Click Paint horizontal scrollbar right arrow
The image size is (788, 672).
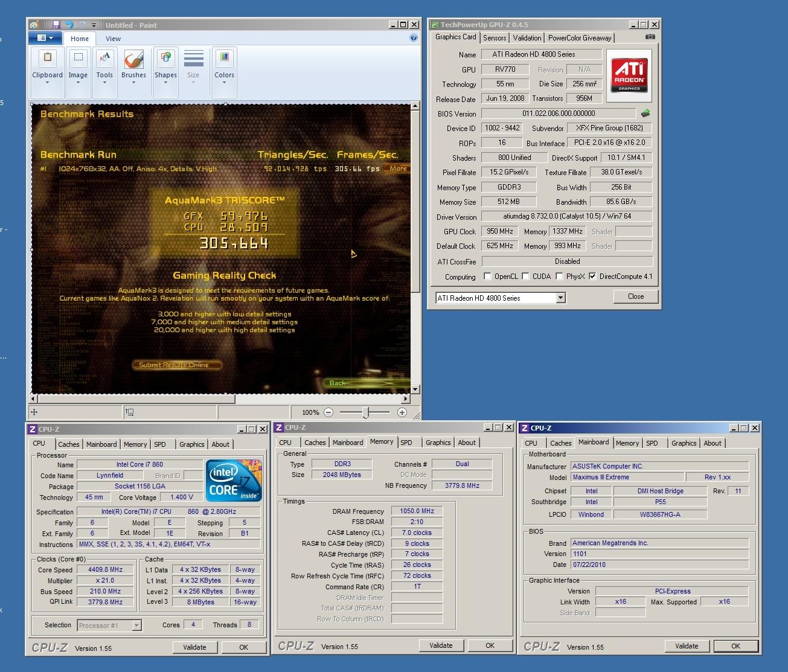point(405,398)
